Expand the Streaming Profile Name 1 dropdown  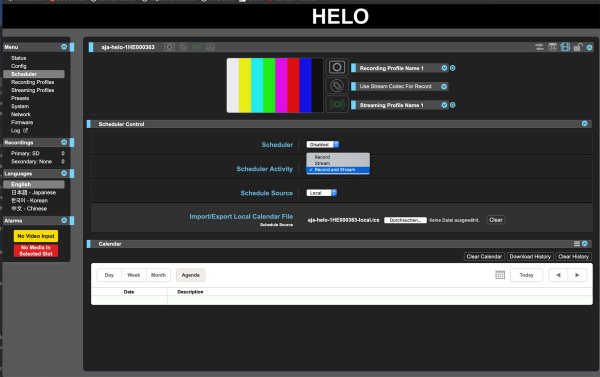(x=444, y=105)
